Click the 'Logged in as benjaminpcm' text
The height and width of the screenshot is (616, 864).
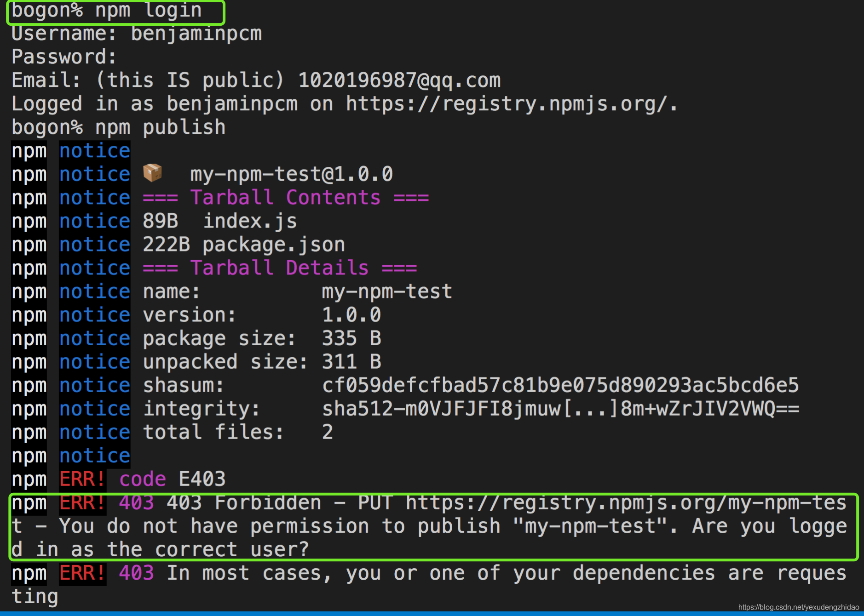(x=155, y=104)
